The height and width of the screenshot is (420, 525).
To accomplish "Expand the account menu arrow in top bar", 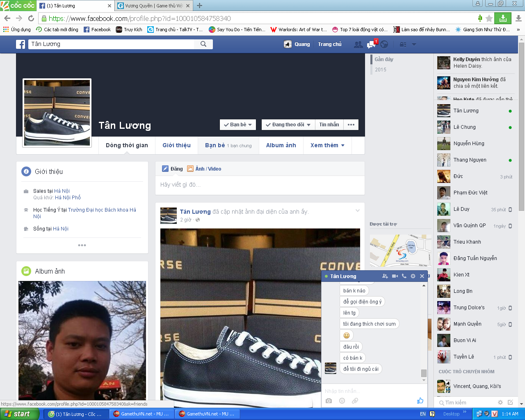I will coord(414,44).
